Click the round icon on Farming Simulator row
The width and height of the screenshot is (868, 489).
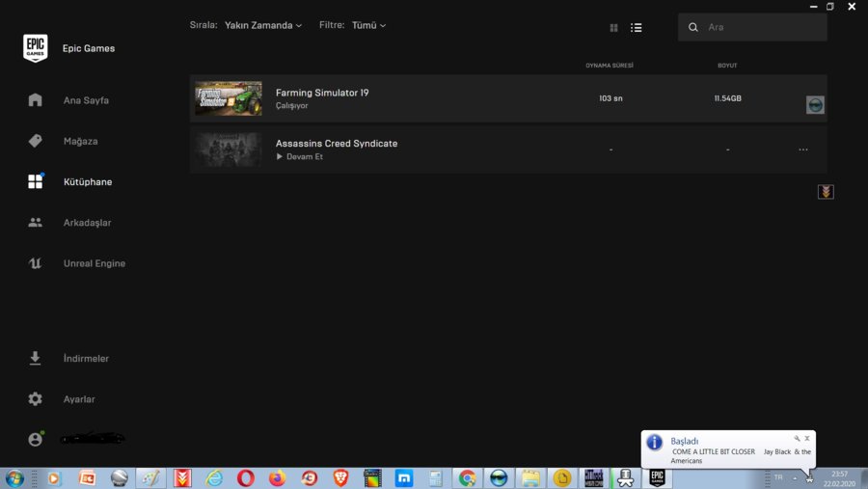pyautogui.click(x=815, y=105)
